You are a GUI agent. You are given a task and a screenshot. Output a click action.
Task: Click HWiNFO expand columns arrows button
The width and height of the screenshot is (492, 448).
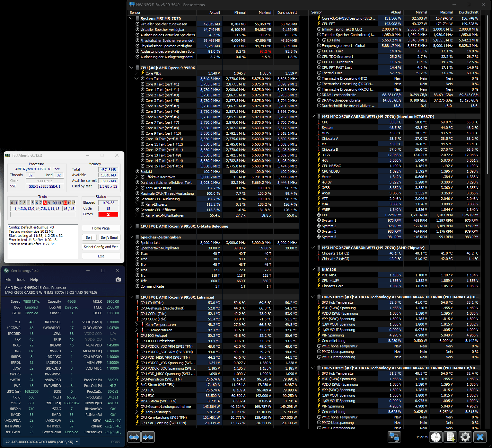[134, 437]
